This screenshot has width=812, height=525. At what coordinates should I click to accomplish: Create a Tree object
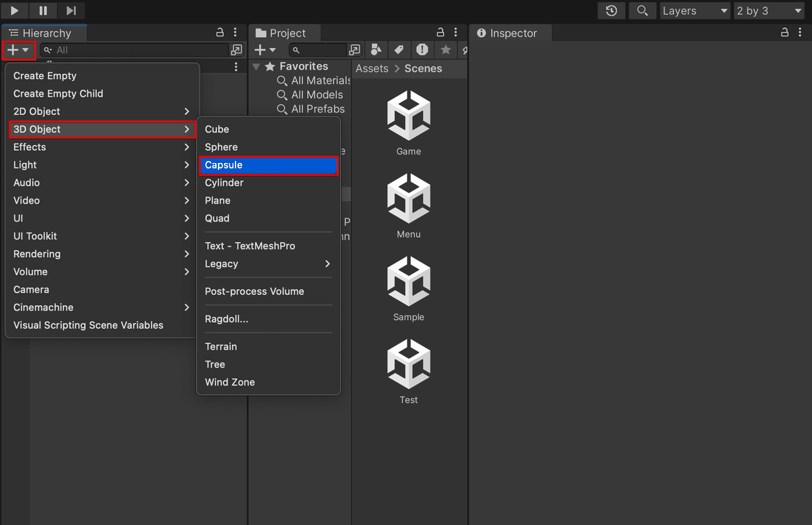point(269,364)
